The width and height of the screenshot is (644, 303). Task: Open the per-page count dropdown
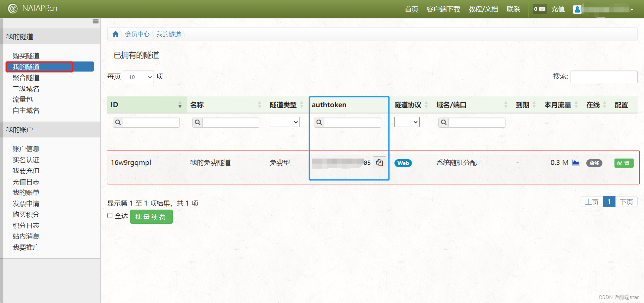click(x=138, y=77)
